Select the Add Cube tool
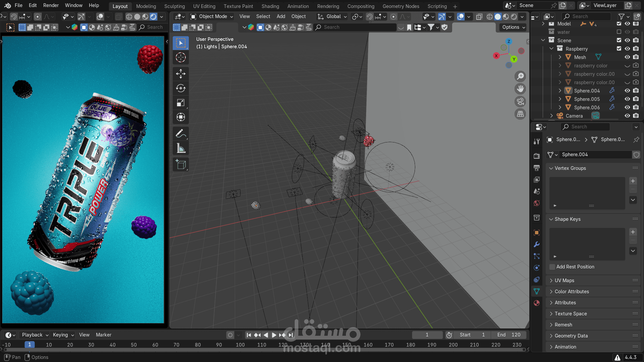This screenshot has height=362, width=644. pyautogui.click(x=181, y=165)
